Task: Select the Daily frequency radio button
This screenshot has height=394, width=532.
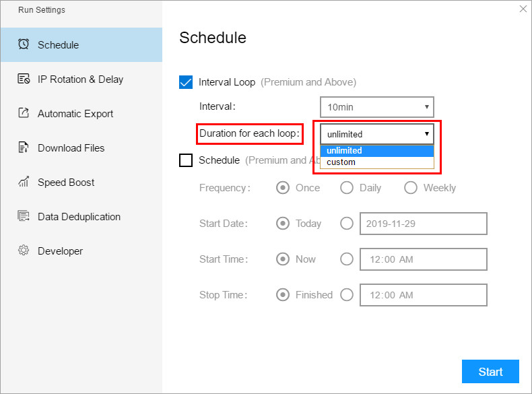Action: pos(346,188)
